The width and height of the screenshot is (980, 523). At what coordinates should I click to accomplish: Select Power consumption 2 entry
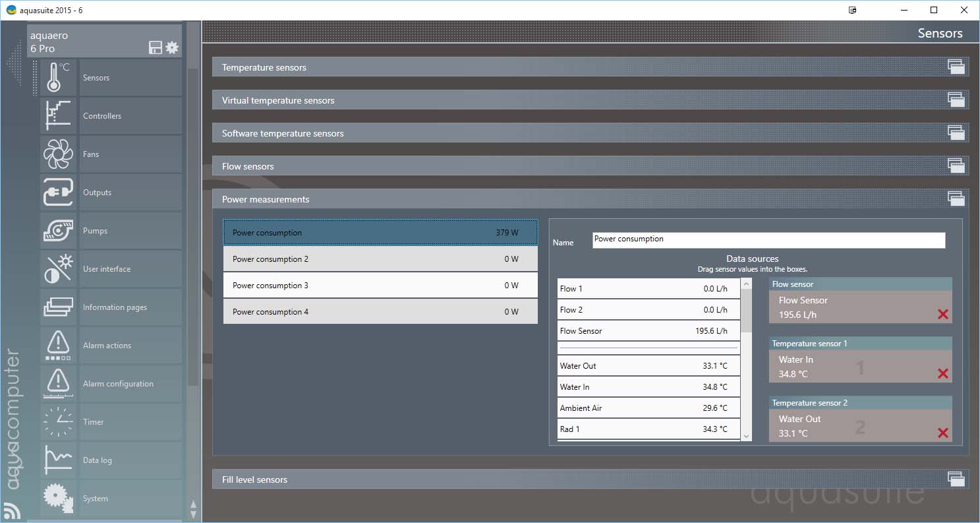(380, 259)
